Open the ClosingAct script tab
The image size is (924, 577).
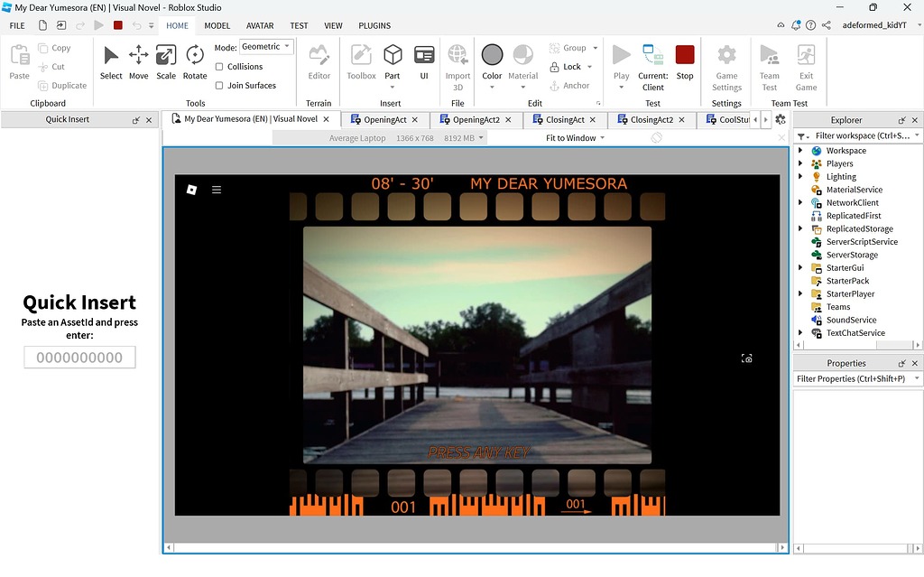tap(564, 118)
